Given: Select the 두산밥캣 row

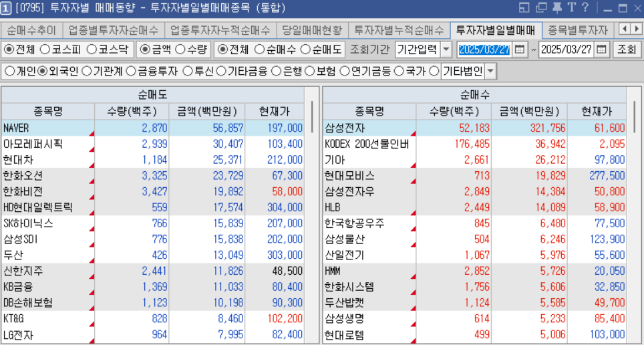Looking at the screenshot, I should click(x=474, y=303).
